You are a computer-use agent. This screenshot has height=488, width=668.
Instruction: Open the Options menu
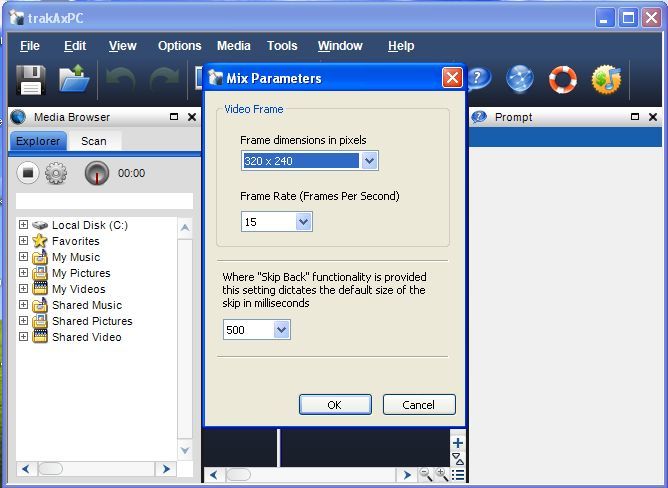pyautogui.click(x=179, y=46)
